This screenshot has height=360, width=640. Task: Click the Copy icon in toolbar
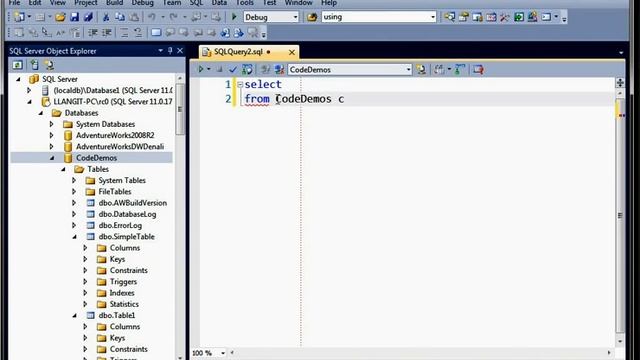click(120, 17)
